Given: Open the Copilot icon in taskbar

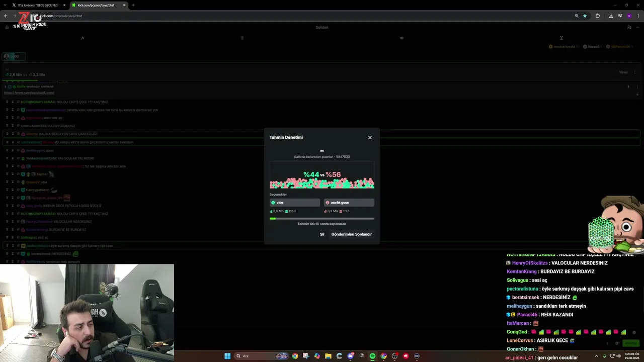Looking at the screenshot, I should click(x=317, y=356).
